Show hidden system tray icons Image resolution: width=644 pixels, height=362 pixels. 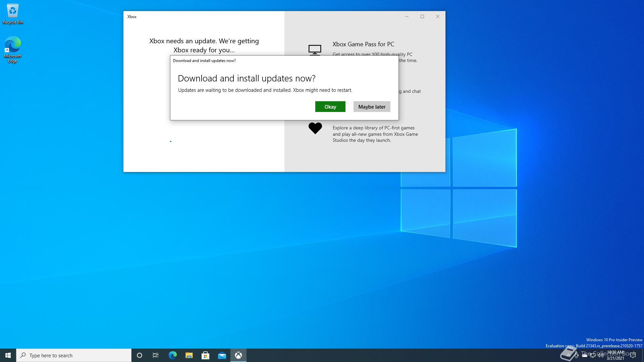click(568, 355)
